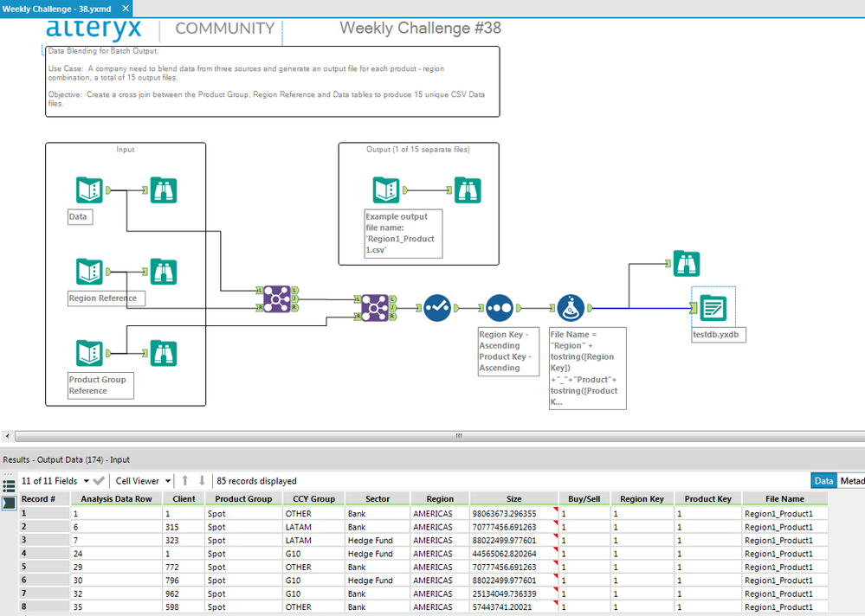Click the Product Key column header
This screenshot has height=616, width=865.
[707, 498]
